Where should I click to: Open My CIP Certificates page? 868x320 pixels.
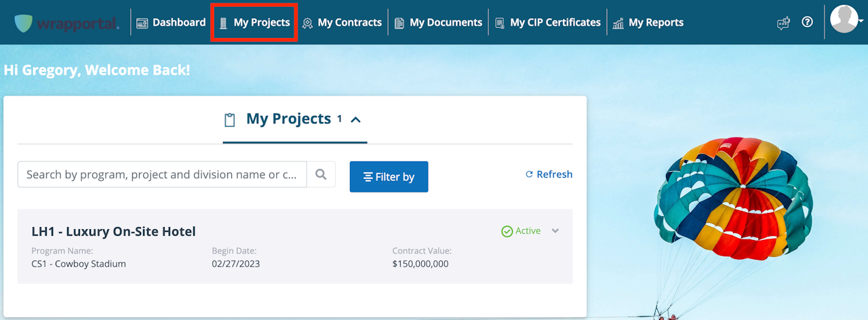click(547, 22)
